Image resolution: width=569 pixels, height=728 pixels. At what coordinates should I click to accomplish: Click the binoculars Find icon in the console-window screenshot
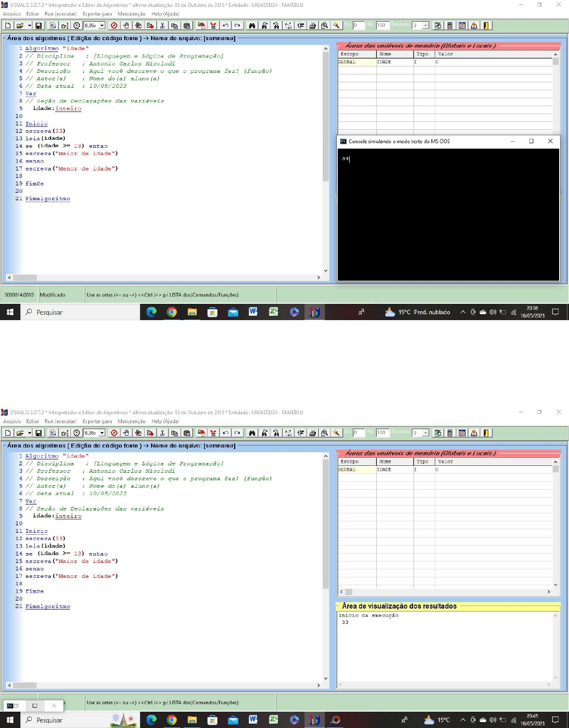click(252, 25)
